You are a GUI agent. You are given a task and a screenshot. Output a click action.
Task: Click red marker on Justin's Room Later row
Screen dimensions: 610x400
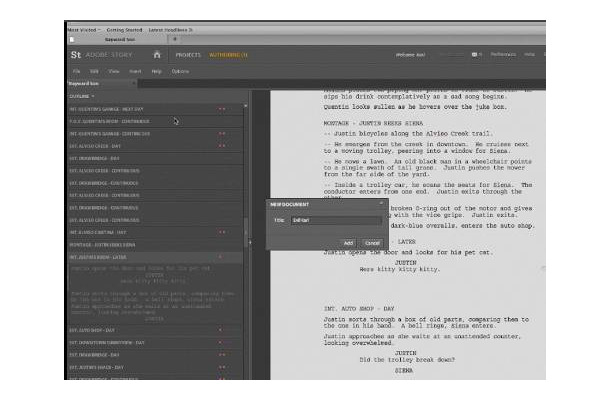point(220,257)
